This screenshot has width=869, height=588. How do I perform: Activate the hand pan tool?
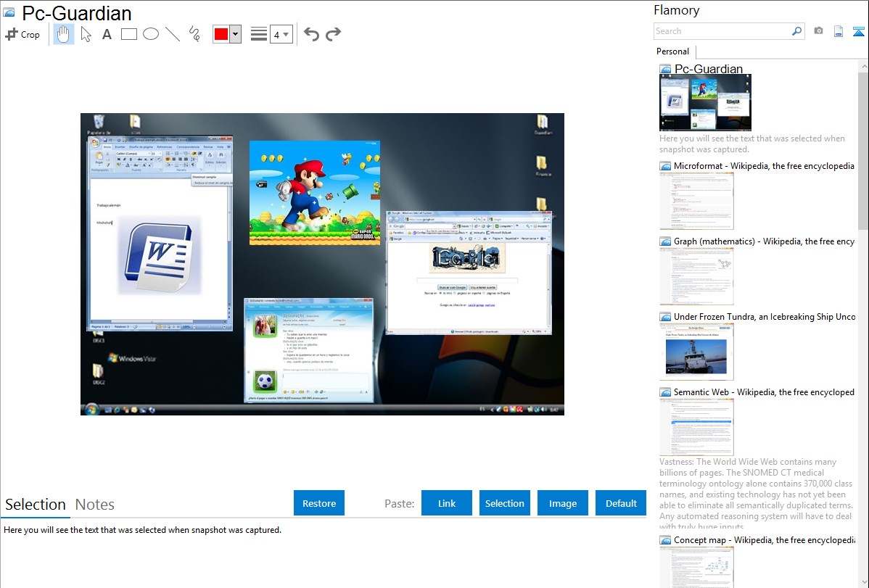pos(64,34)
